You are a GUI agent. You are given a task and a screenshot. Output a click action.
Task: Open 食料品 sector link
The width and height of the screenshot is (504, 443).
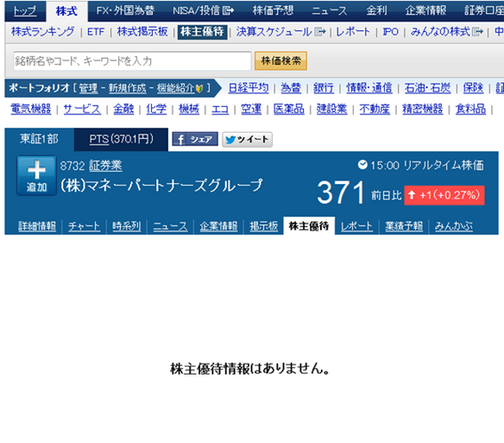coord(470,109)
